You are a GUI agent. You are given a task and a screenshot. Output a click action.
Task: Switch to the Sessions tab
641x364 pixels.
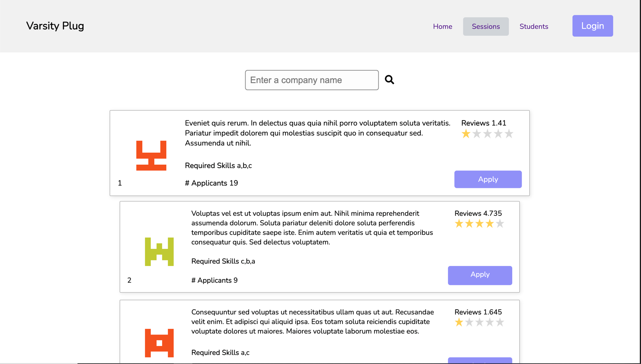[x=486, y=26]
